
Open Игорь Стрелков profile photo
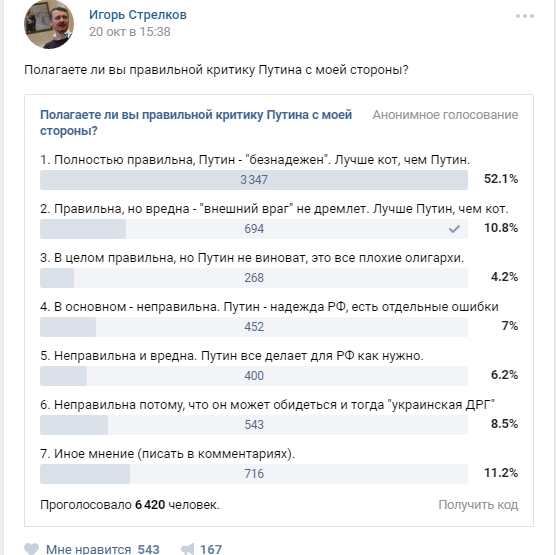[49, 24]
